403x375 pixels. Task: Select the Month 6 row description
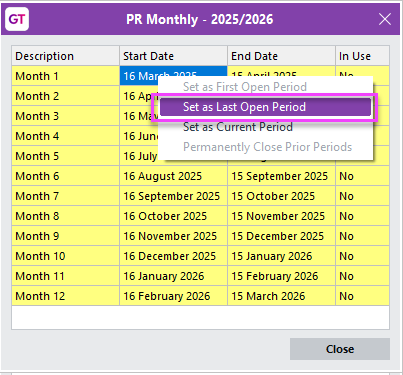point(66,176)
